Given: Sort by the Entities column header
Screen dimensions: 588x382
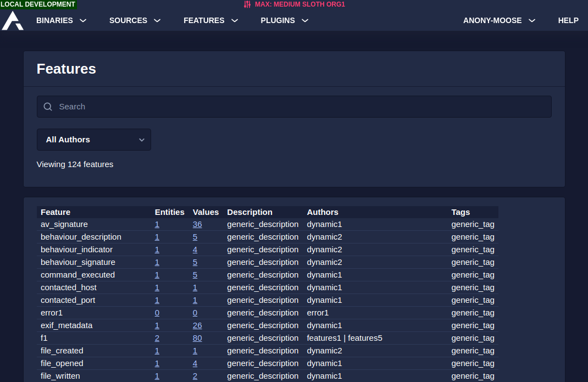Looking at the screenshot, I should point(169,212).
